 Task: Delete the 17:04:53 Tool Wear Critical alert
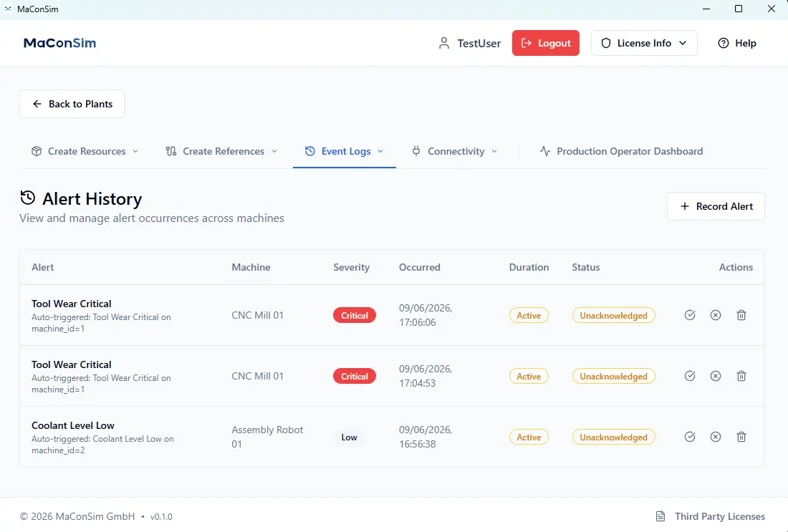[x=741, y=376]
